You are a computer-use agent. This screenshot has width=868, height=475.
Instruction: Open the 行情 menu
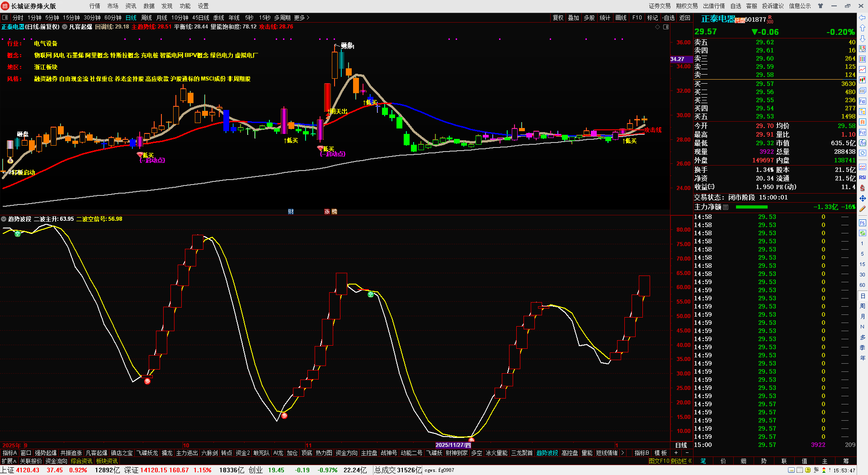coord(95,6)
